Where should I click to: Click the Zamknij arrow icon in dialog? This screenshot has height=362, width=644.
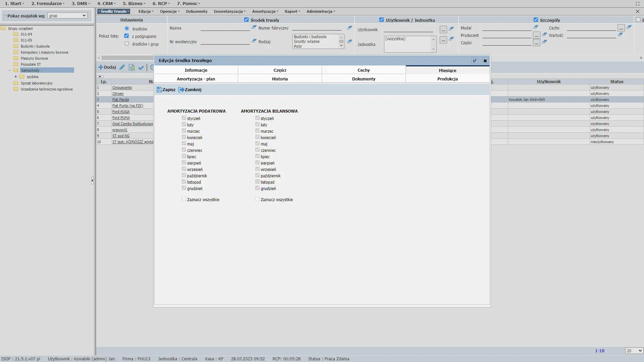181,90
